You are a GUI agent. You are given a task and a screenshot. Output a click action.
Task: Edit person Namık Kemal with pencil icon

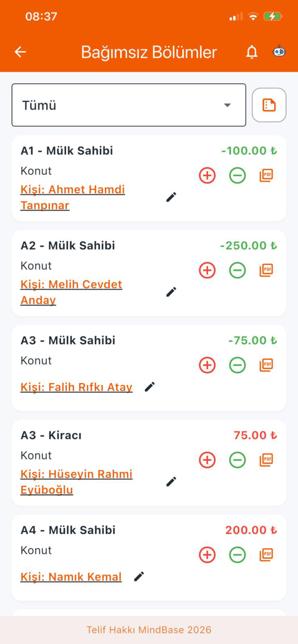coord(139,576)
